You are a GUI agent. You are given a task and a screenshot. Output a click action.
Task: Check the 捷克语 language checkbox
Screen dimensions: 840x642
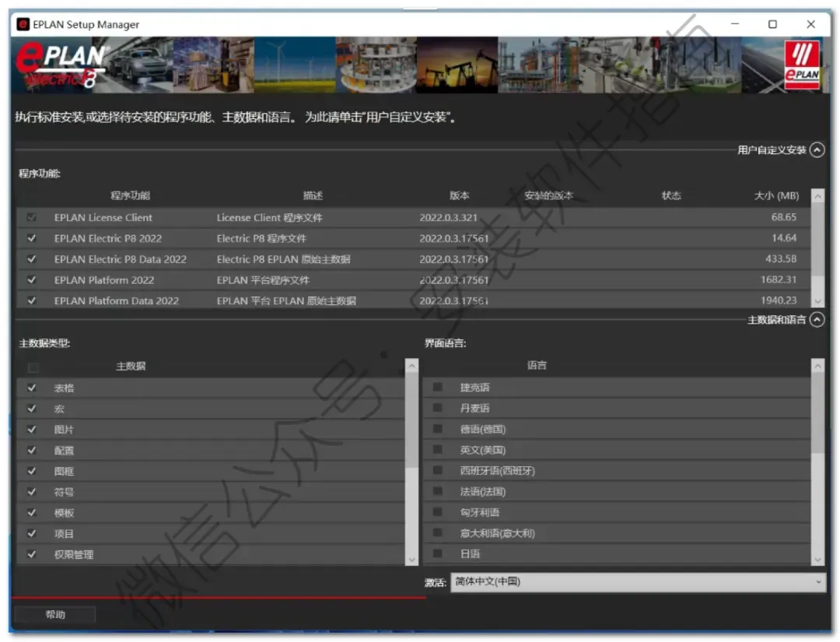[x=438, y=387]
